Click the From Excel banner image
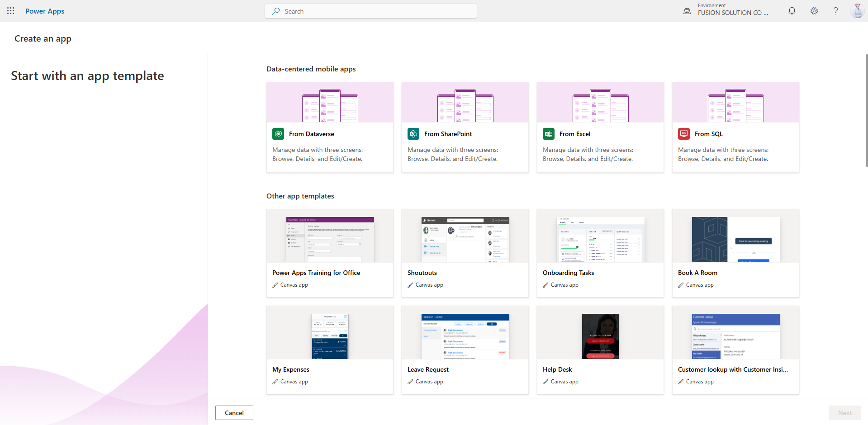The image size is (868, 425). (601, 102)
